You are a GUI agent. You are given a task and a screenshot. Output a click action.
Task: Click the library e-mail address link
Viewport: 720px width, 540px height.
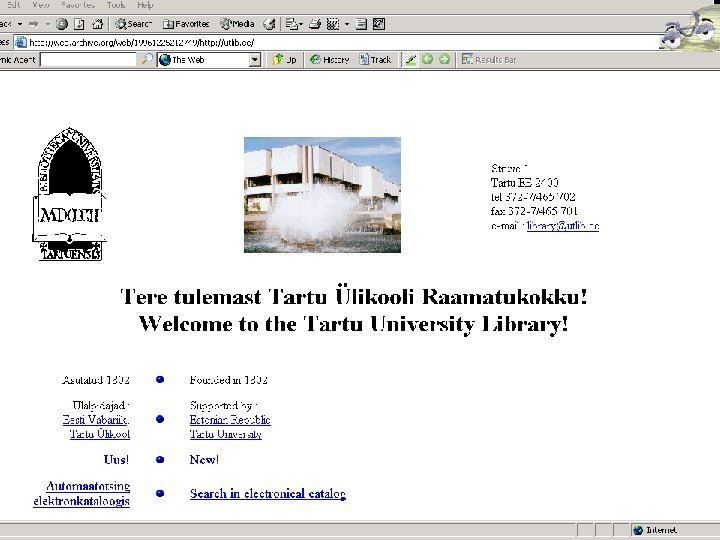(x=563, y=225)
